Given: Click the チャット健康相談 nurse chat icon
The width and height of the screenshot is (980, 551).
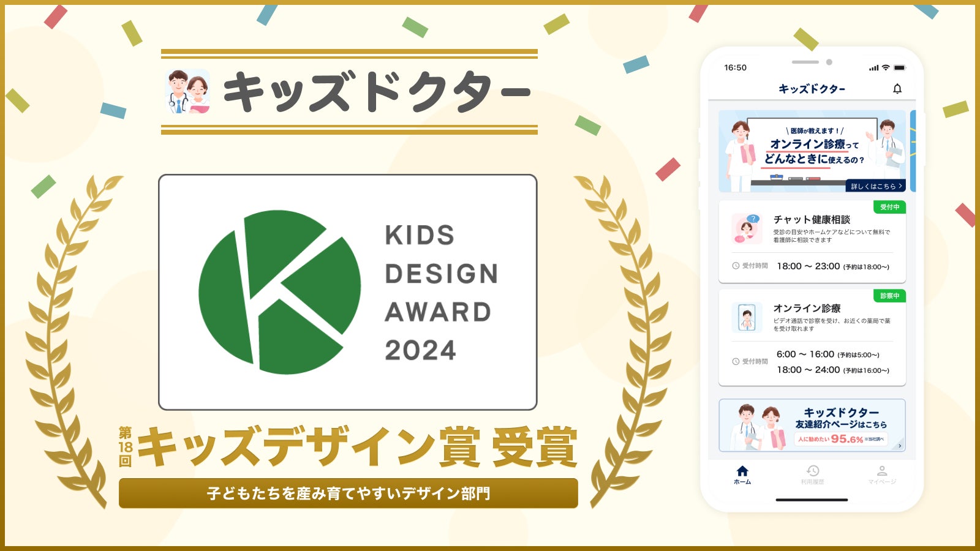Looking at the screenshot, I should pos(747,228).
